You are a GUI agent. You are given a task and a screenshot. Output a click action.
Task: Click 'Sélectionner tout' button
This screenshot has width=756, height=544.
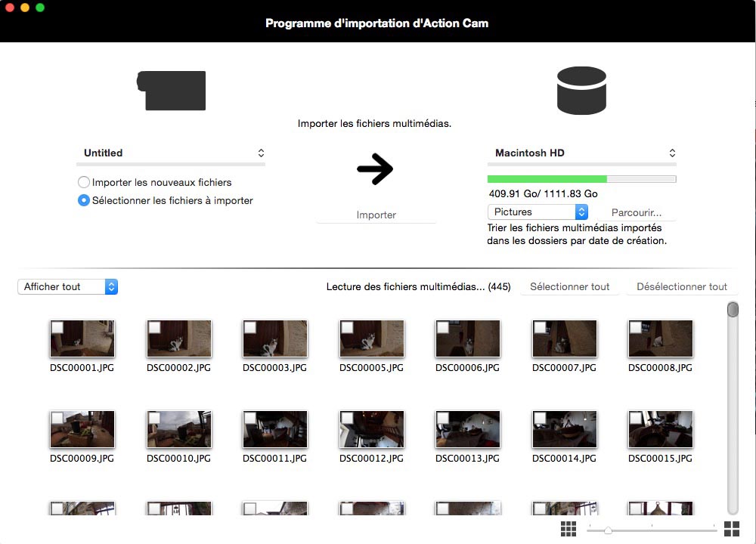(570, 286)
